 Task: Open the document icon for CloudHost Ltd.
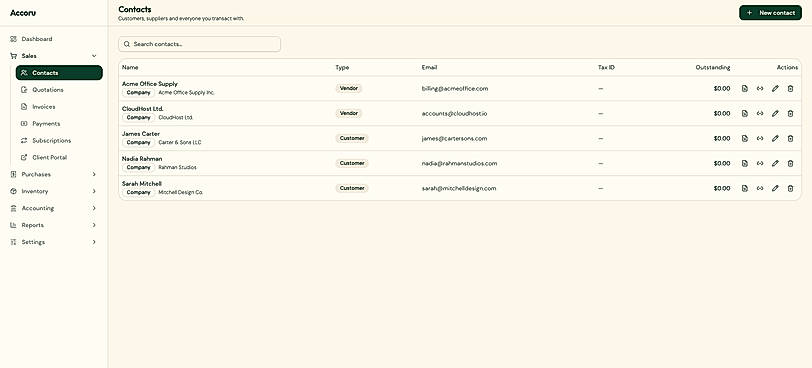coord(745,113)
